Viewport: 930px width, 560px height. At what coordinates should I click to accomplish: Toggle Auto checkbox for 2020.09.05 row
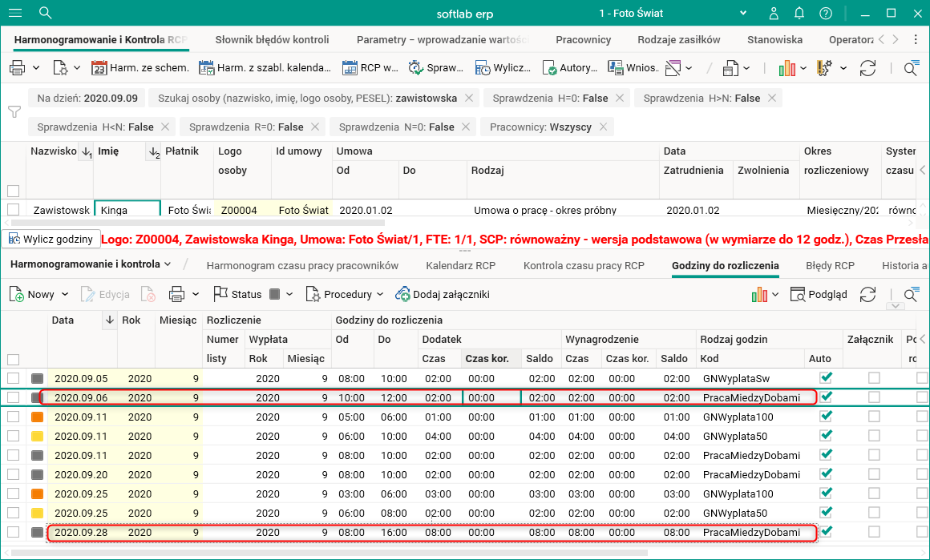[827, 377]
